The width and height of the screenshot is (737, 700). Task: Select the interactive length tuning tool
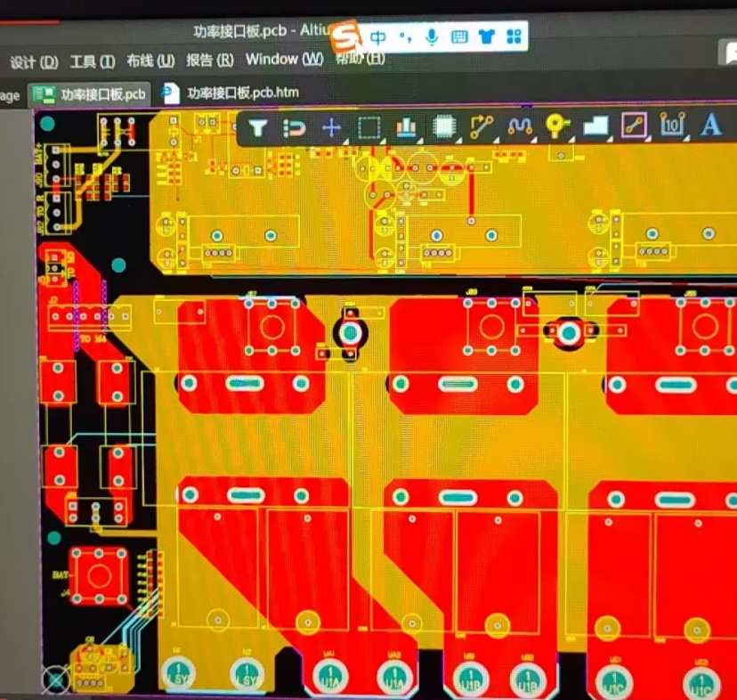pos(520,126)
